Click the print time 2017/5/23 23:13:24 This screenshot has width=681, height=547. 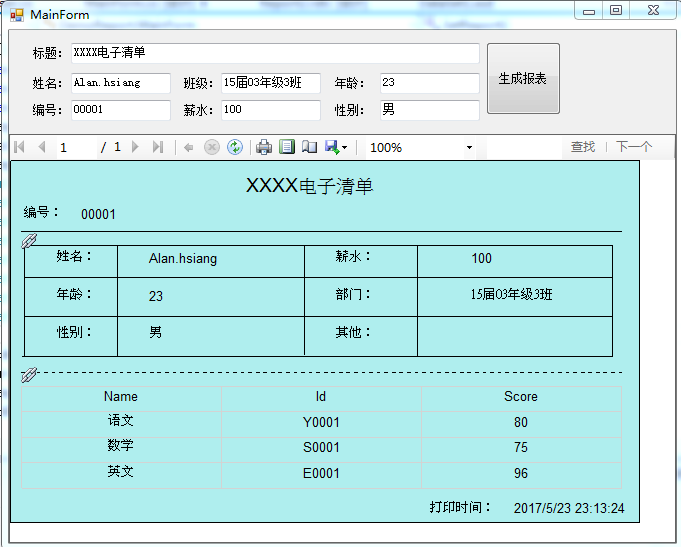point(569,508)
